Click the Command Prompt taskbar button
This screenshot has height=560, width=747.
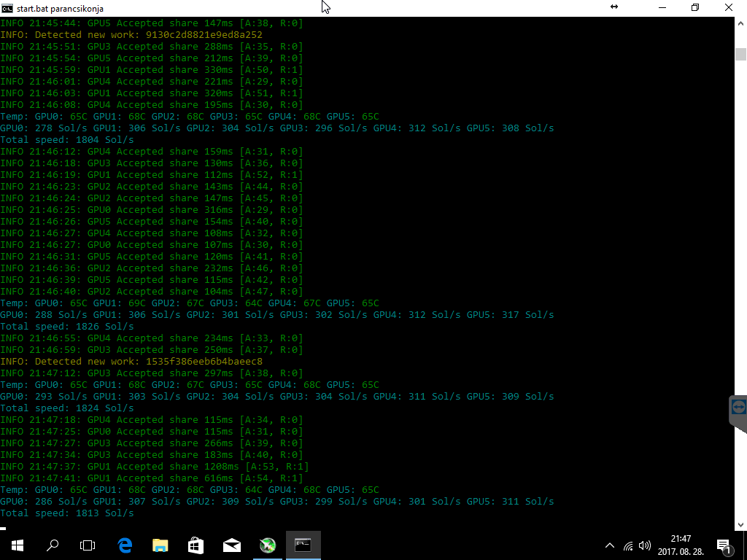coord(303,545)
